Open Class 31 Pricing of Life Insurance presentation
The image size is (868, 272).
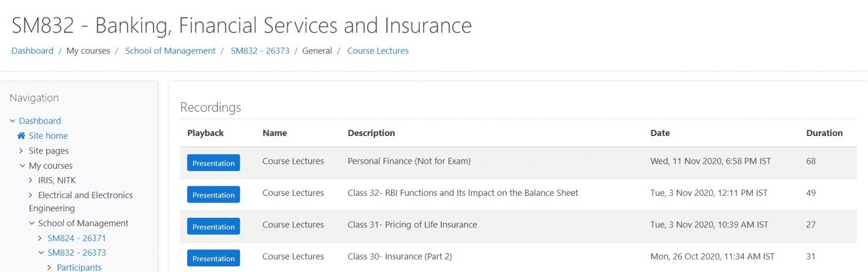(213, 226)
